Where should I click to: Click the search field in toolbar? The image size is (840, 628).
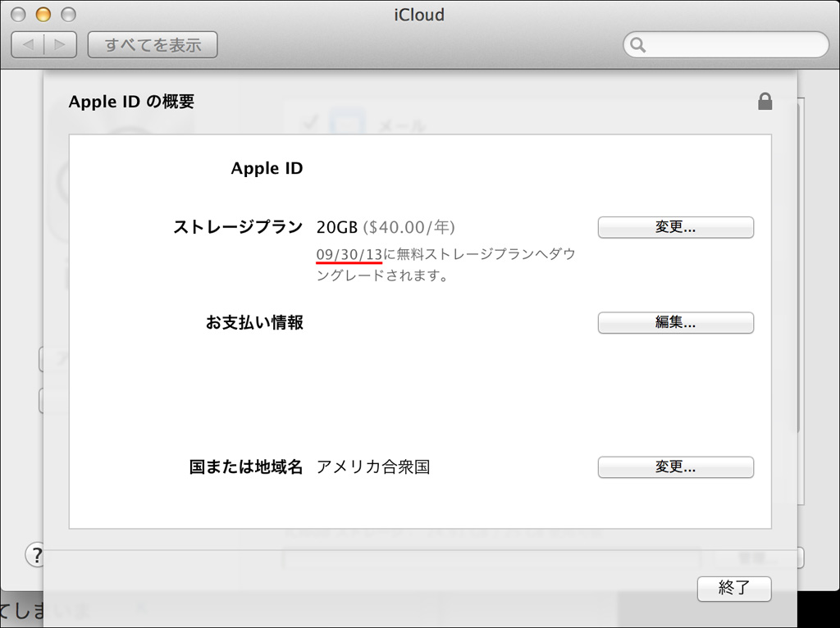pos(726,44)
